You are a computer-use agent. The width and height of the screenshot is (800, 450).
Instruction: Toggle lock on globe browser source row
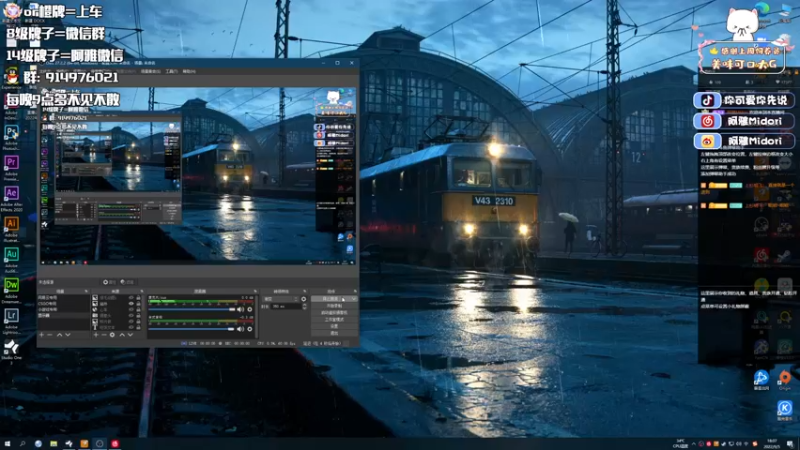point(138,310)
